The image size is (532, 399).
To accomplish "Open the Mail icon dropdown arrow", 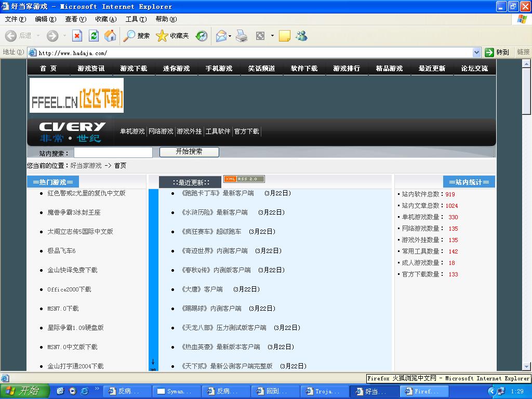I will click(230, 36).
